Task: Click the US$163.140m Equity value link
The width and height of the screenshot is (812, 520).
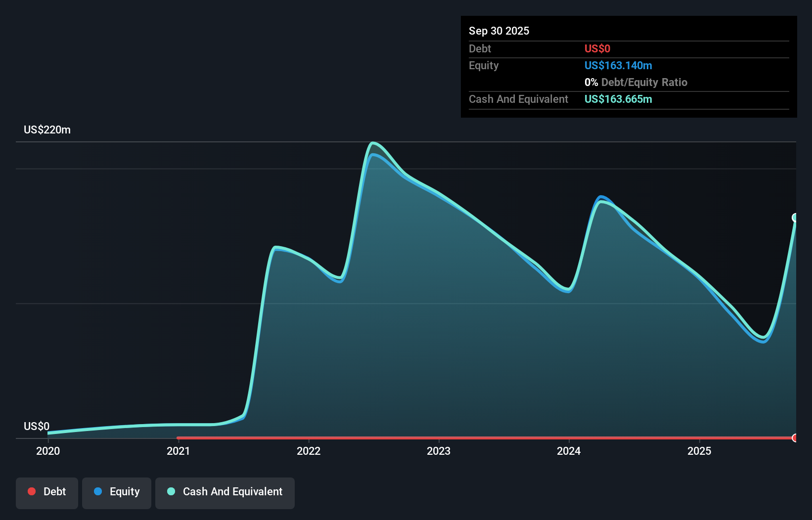Action: (x=618, y=65)
